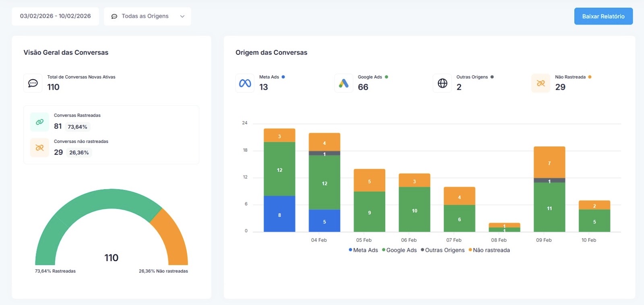
Task: Click the green segment labeled 6 on 07 Feb
Action: point(459,218)
